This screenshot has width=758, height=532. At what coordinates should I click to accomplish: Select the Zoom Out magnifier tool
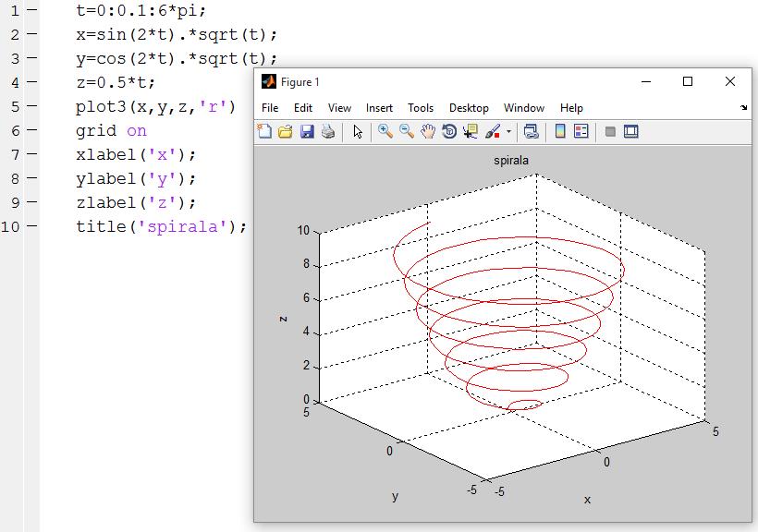pyautogui.click(x=407, y=131)
